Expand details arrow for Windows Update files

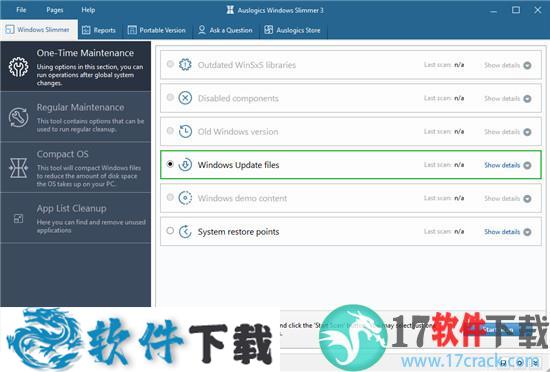pyautogui.click(x=527, y=165)
